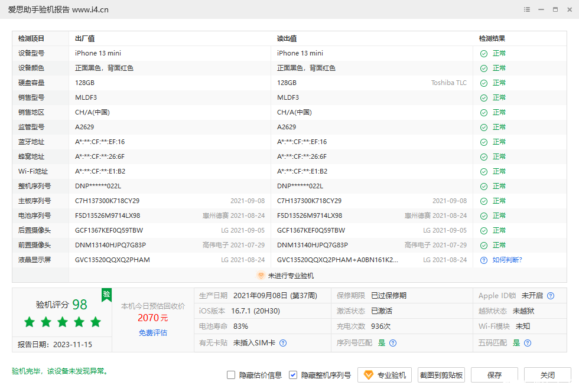Viewport: 579px width, 392px height.
Task: Select the read value GCF1367KEF0Q59TBW
Action: [311, 230]
